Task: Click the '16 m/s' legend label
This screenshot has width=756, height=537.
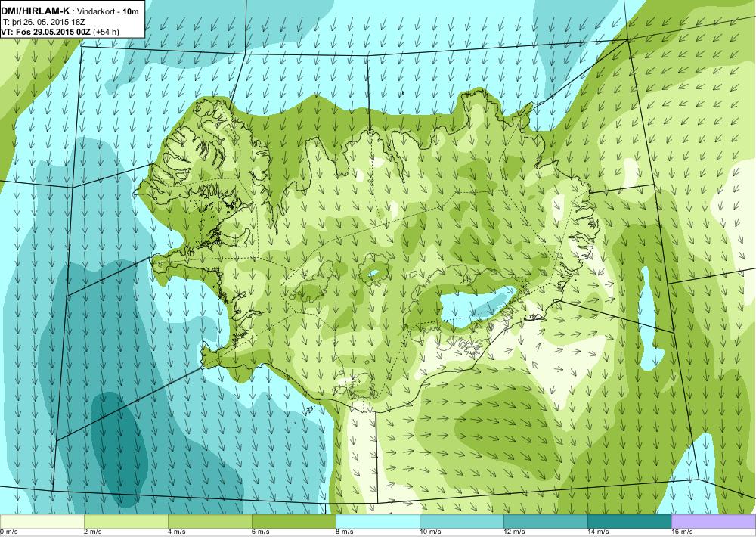Action: pyautogui.click(x=682, y=532)
